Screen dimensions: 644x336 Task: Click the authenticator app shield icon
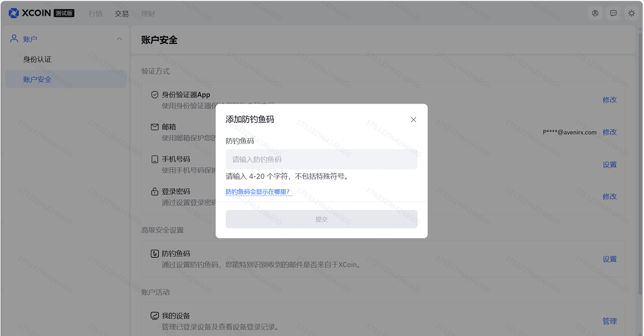[154, 95]
